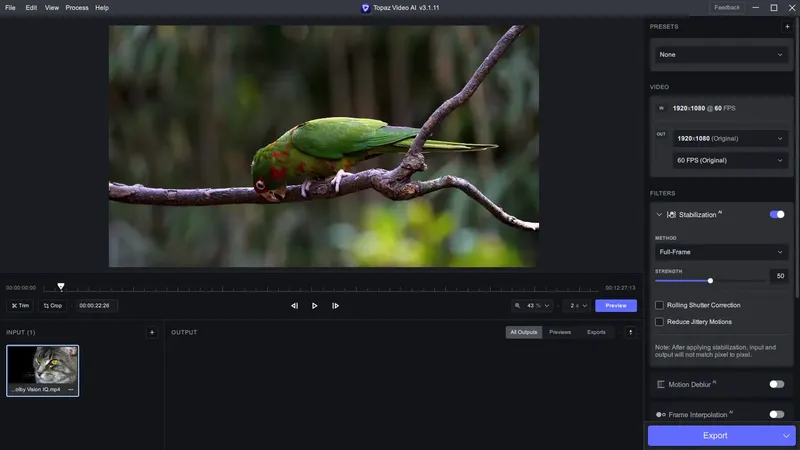The image size is (800, 450).
Task: Check the Reduce Jittery Motions box
Action: coord(659,322)
